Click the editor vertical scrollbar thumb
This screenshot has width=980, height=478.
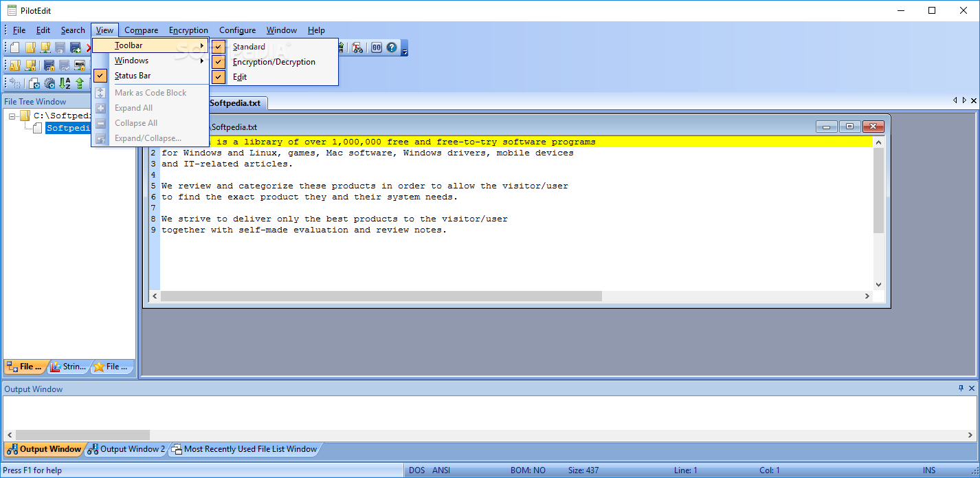coord(878,190)
